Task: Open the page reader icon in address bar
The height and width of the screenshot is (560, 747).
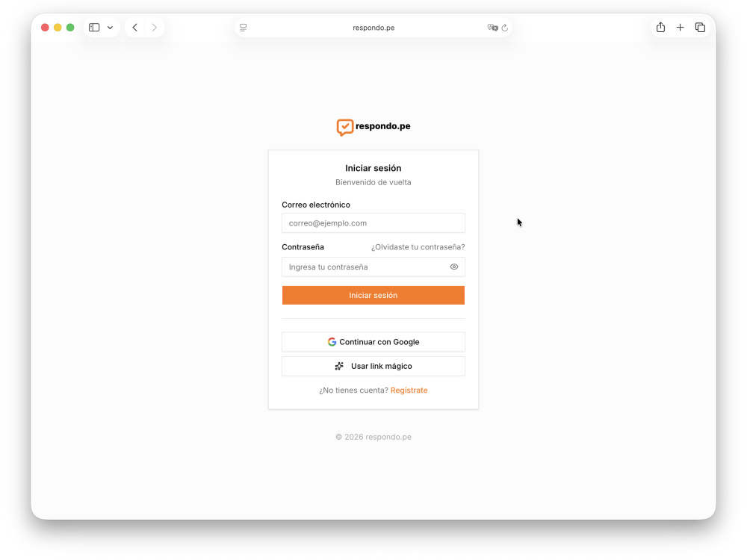Action: point(244,28)
